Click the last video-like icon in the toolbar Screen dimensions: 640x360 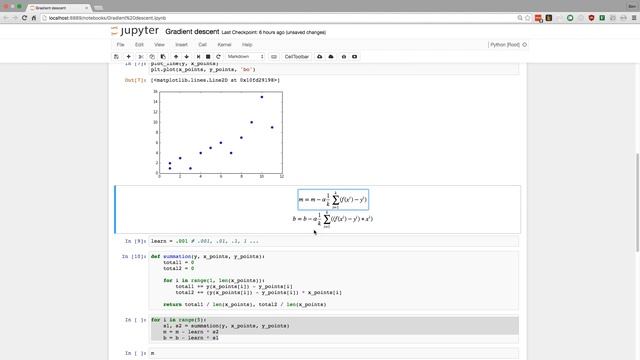pyautogui.click(x=354, y=57)
